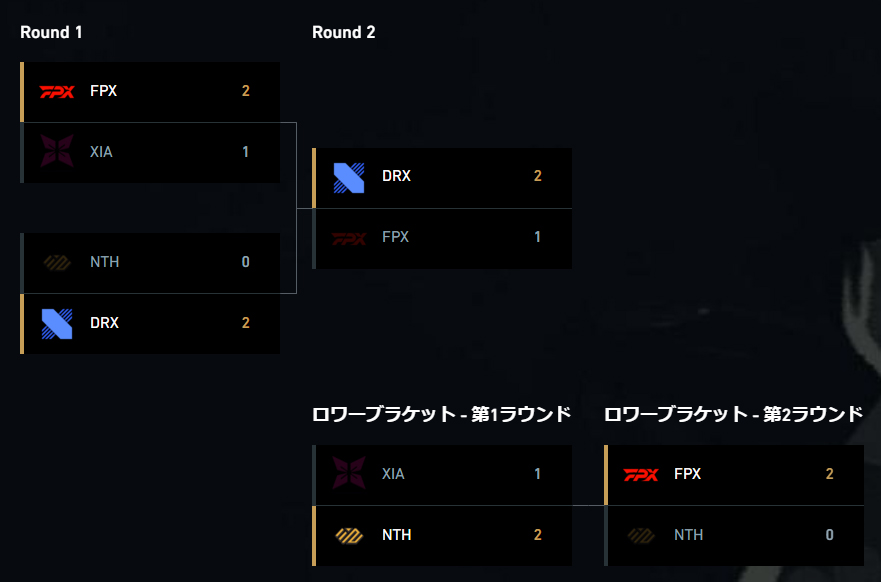The height and width of the screenshot is (582, 881).
Task: Click ロワーブラケット - 第2ラウンド heading
Action: [x=734, y=414]
